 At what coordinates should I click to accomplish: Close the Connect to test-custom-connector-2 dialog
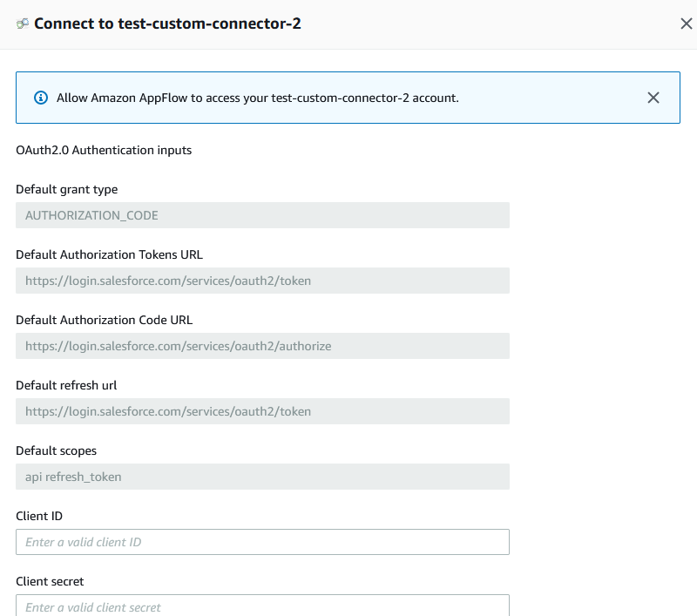(687, 24)
